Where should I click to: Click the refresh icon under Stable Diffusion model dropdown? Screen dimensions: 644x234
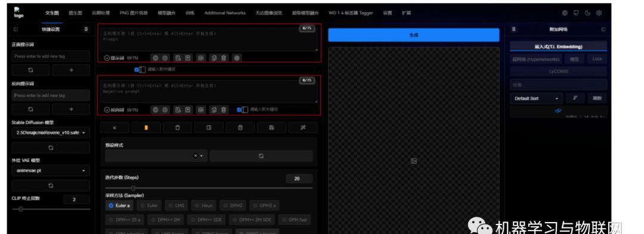pos(51,147)
